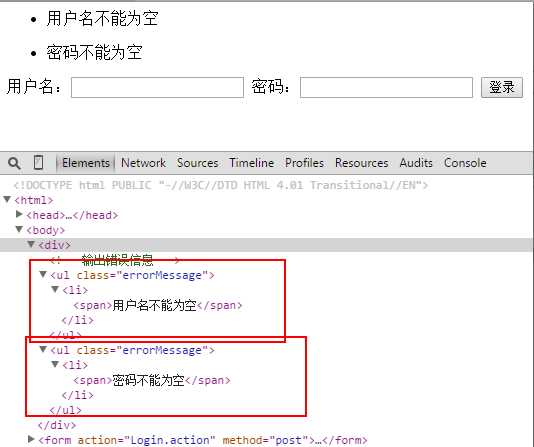This screenshot has height=447, width=534.
Task: Go to the Resources tab
Action: coord(362,163)
